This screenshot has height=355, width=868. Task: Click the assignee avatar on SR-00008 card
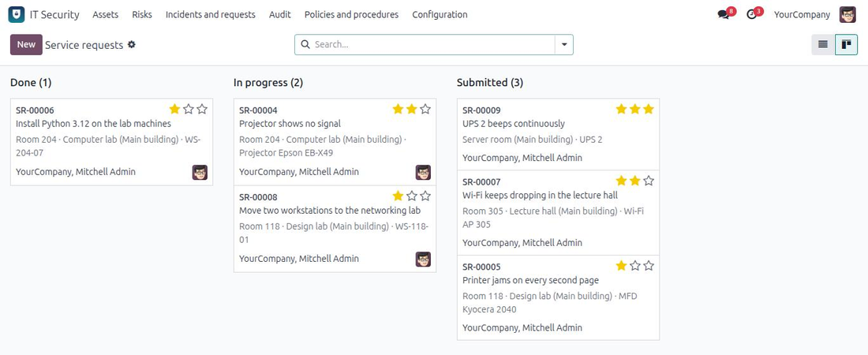[423, 260]
